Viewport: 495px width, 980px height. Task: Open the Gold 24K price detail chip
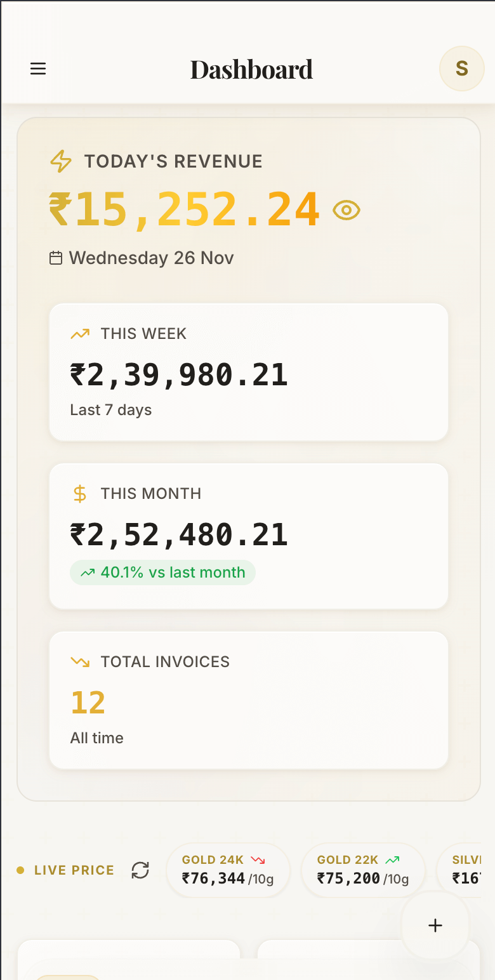click(228, 870)
